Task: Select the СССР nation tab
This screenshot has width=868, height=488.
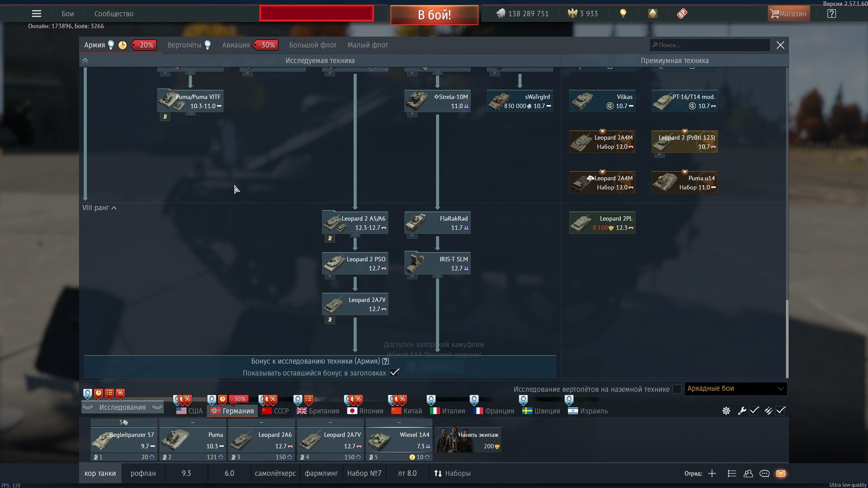Action: coord(275,411)
